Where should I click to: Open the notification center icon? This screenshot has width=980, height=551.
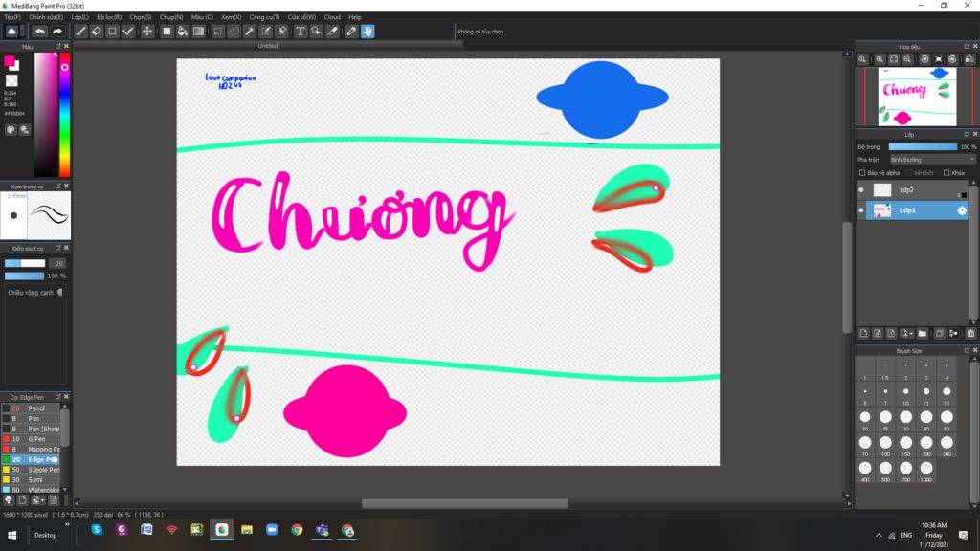tap(963, 536)
